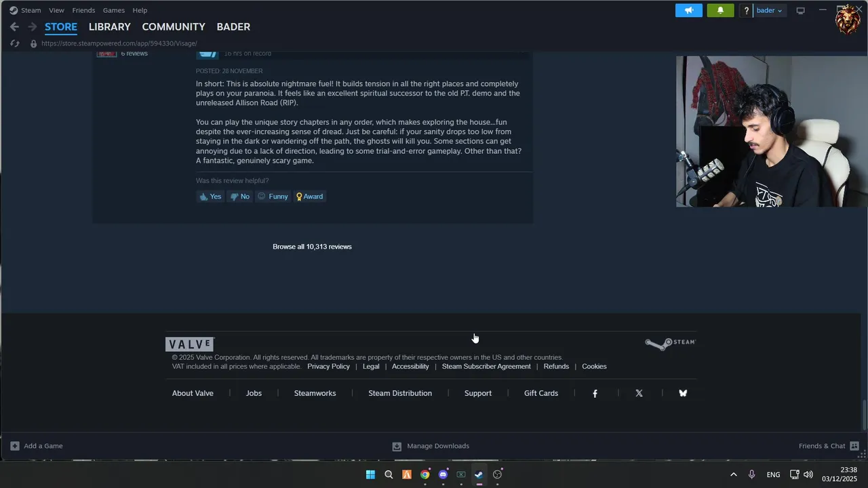Click the ENG language indicator
This screenshot has width=868, height=488.
[773, 474]
